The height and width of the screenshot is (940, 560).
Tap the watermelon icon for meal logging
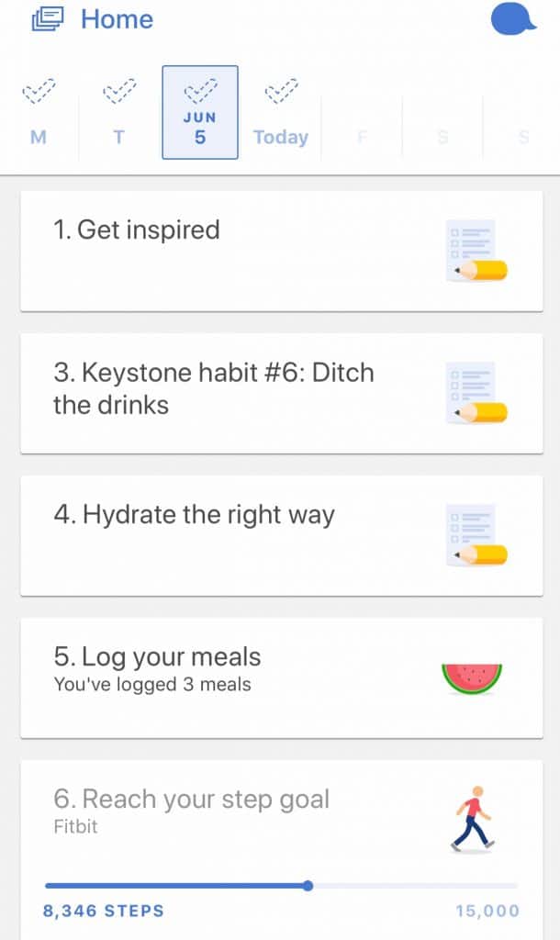click(472, 677)
